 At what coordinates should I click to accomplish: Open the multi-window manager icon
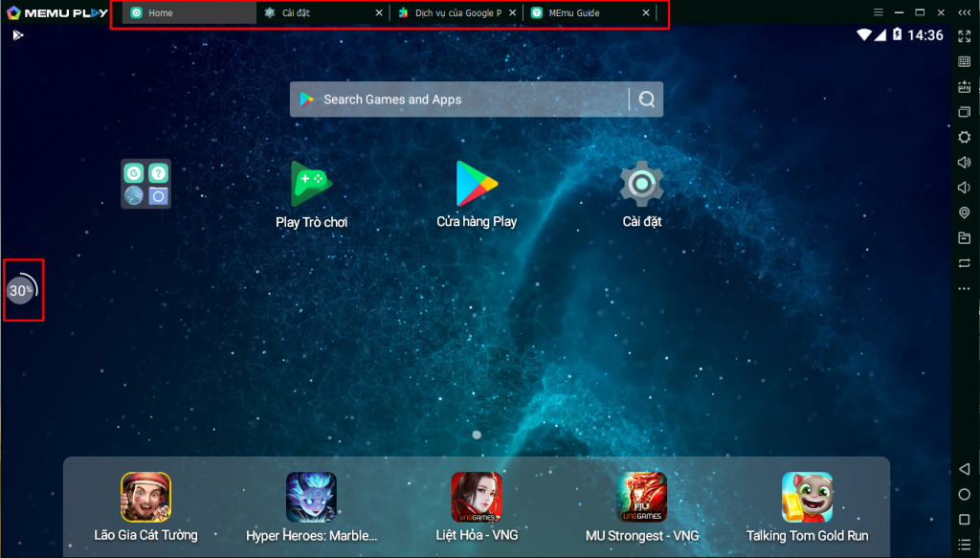click(965, 112)
